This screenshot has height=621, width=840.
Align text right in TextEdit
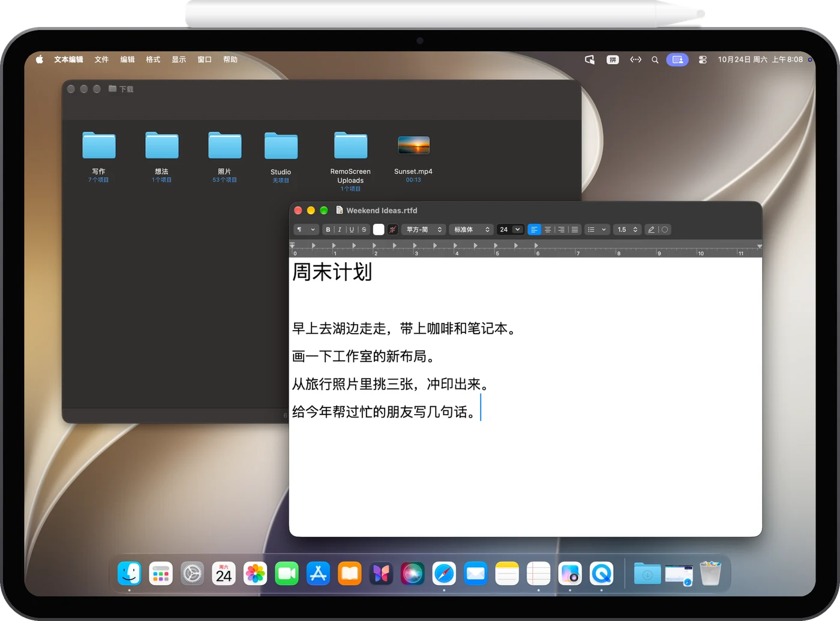[561, 230]
